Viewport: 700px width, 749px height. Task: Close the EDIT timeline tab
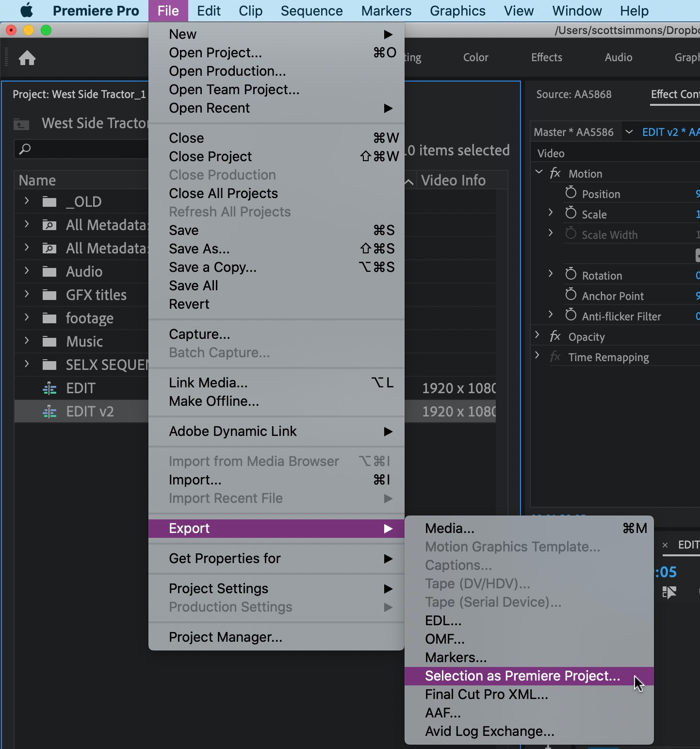click(665, 545)
